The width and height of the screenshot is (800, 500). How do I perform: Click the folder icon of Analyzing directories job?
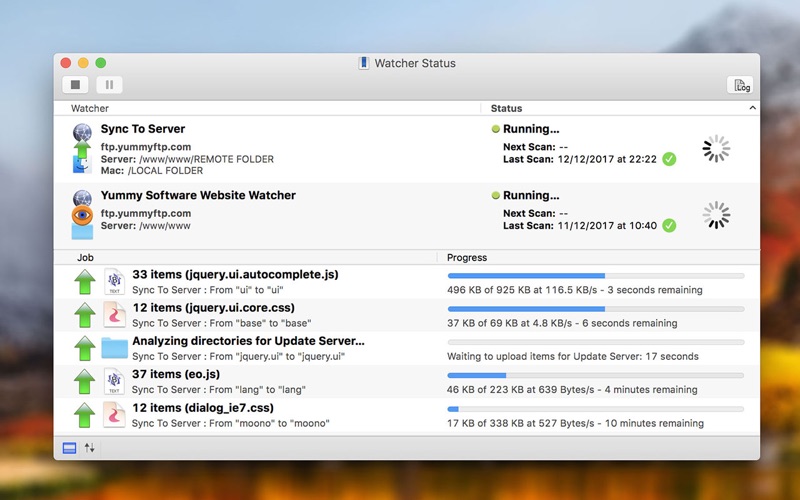point(114,348)
